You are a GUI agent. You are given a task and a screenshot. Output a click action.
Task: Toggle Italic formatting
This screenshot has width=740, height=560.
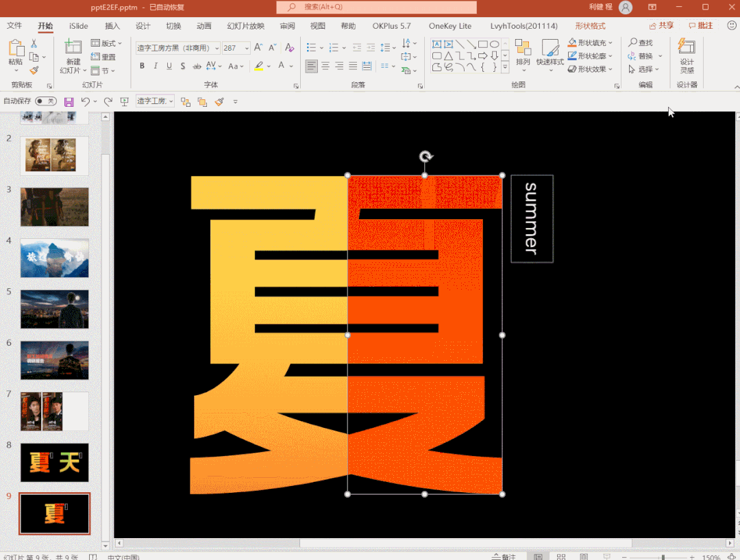[x=156, y=66]
